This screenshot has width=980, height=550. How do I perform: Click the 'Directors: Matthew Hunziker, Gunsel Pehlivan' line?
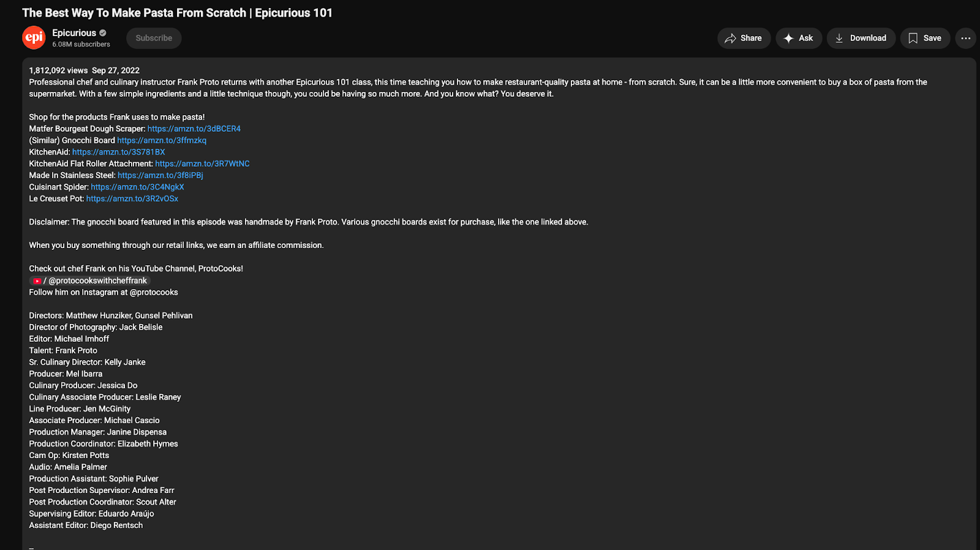pos(111,315)
